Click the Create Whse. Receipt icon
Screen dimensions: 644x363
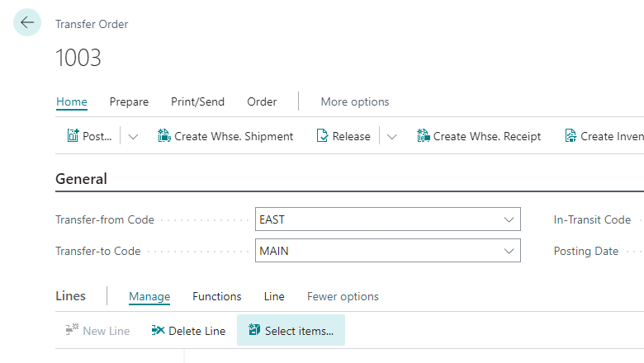pos(423,136)
